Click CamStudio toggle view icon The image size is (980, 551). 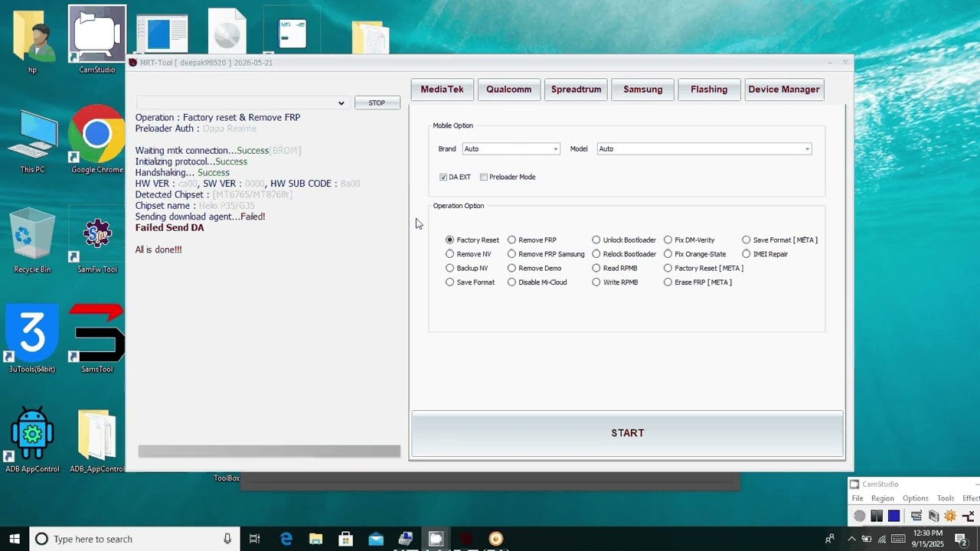(916, 516)
